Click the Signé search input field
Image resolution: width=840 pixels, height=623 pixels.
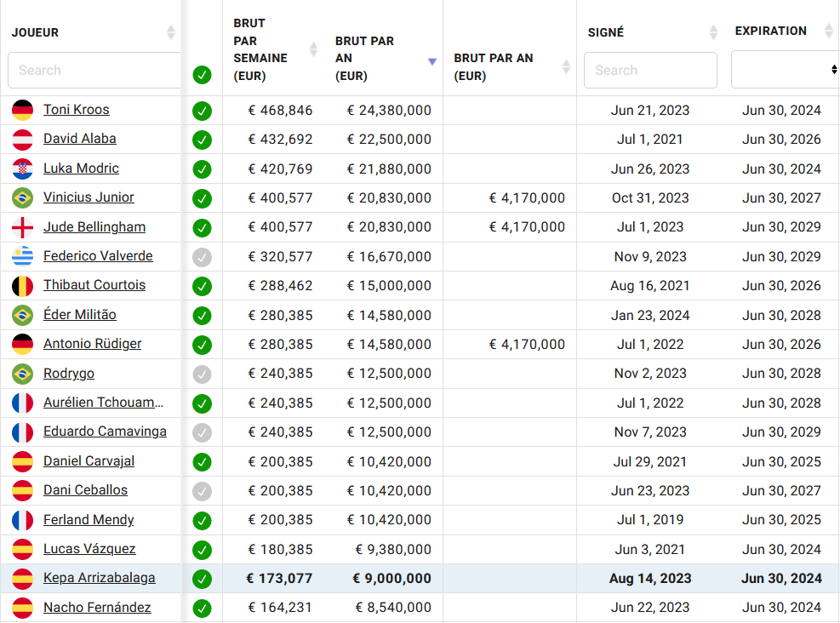pyautogui.click(x=650, y=70)
